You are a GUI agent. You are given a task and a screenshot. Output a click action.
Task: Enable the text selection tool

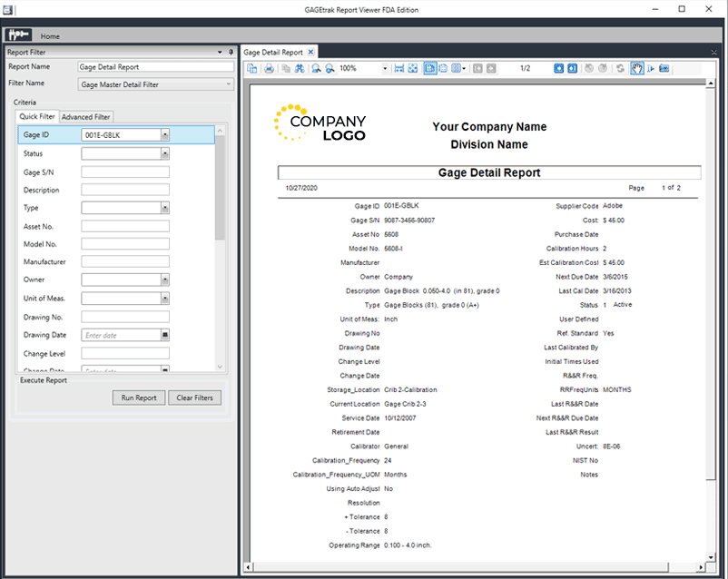[x=651, y=68]
